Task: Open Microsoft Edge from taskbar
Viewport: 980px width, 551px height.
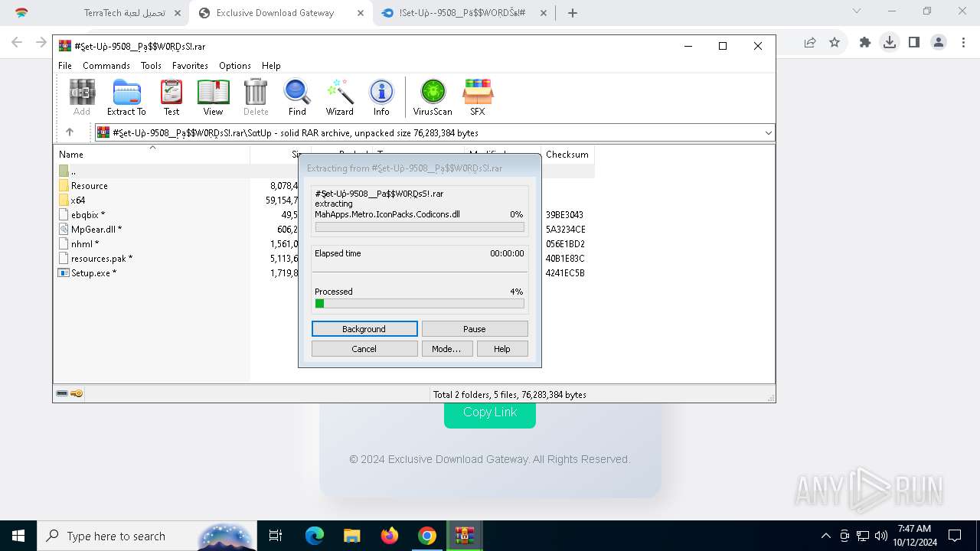Action: pyautogui.click(x=315, y=536)
